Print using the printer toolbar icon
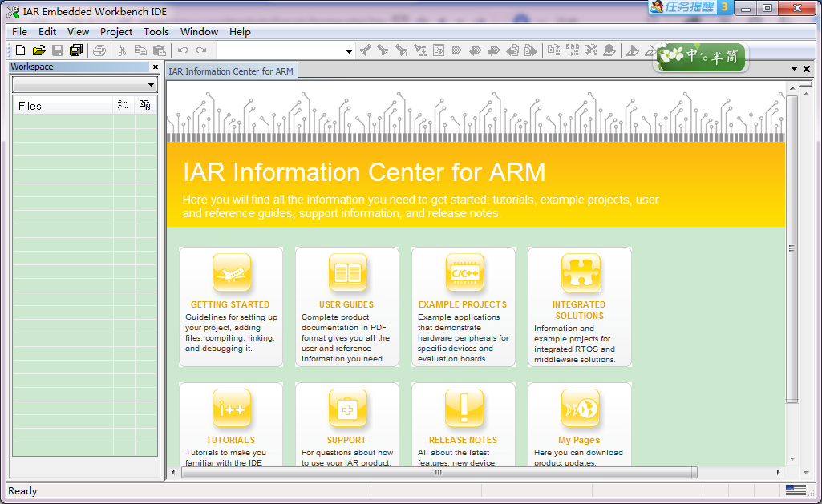The height and width of the screenshot is (504, 822). pos(99,50)
